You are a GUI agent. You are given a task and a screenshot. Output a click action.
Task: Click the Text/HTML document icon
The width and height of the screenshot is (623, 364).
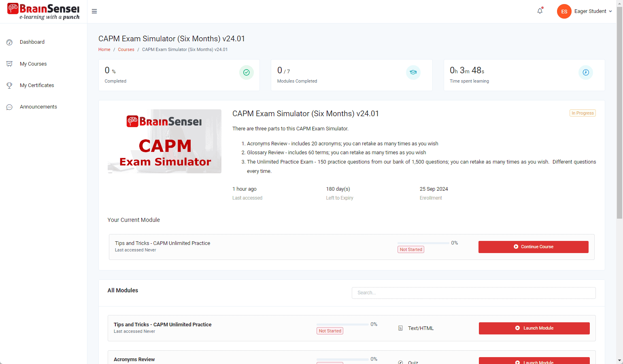[x=400, y=328]
